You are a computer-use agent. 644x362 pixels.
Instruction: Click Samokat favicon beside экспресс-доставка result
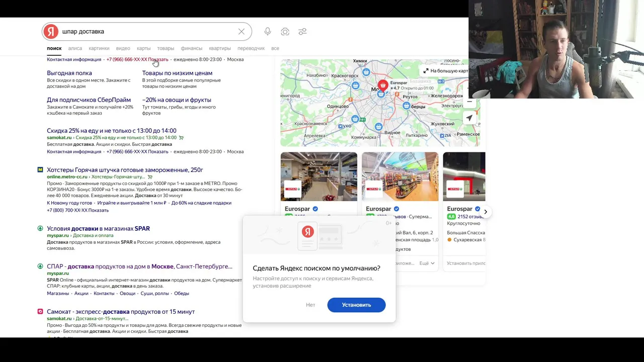tap(40, 312)
